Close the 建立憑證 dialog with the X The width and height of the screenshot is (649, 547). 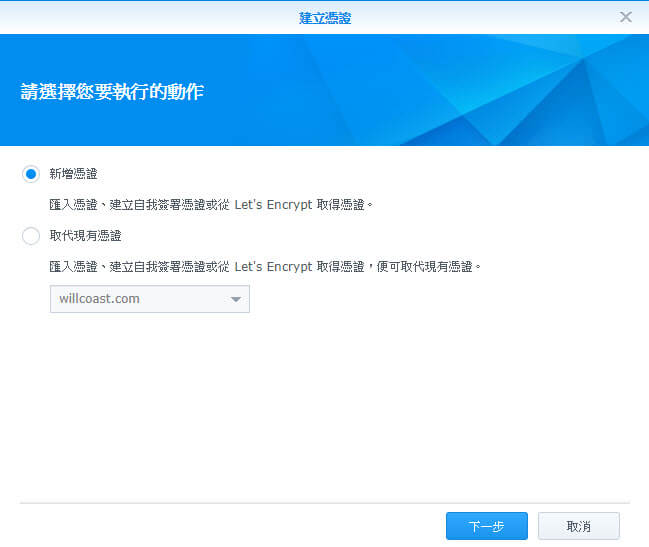point(626,17)
